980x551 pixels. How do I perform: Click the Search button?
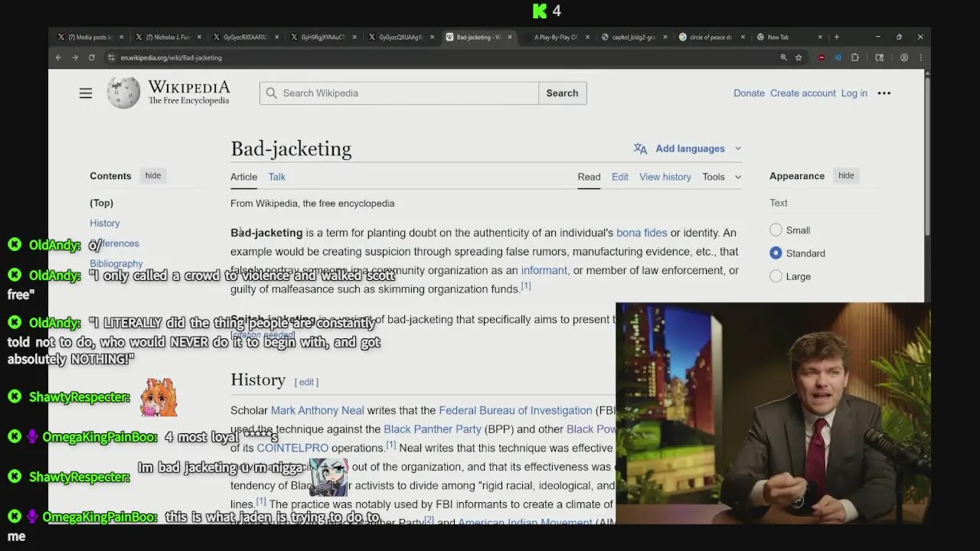point(562,93)
